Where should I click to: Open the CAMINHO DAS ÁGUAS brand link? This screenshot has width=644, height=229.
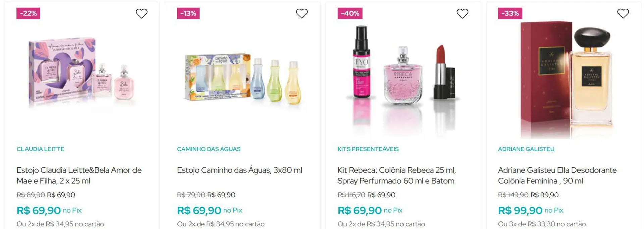(209, 149)
